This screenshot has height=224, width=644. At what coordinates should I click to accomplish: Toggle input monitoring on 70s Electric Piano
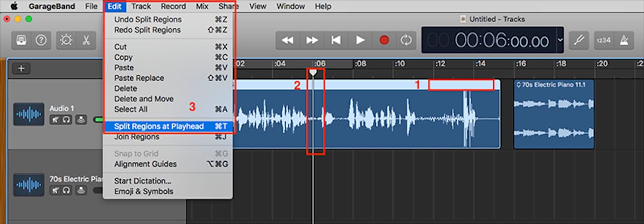click(x=80, y=190)
